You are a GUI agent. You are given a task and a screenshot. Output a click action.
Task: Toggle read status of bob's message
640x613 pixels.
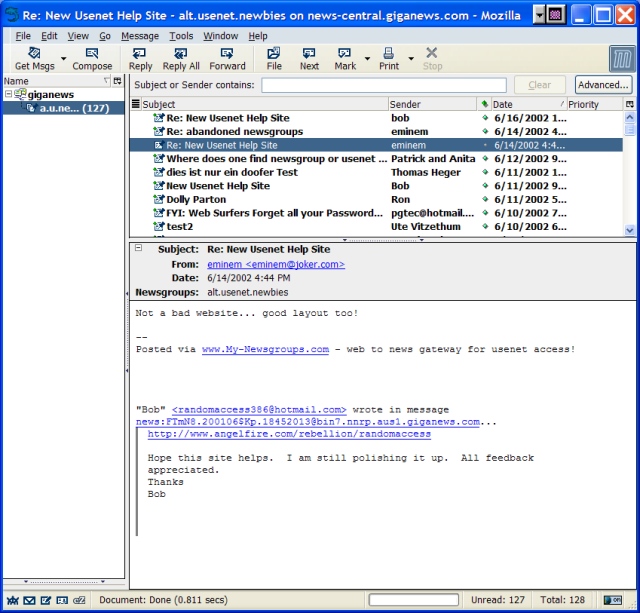click(x=485, y=118)
